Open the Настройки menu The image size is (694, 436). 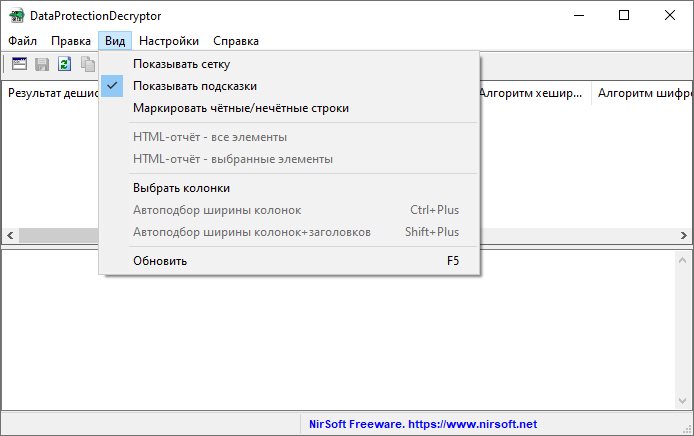tap(169, 41)
